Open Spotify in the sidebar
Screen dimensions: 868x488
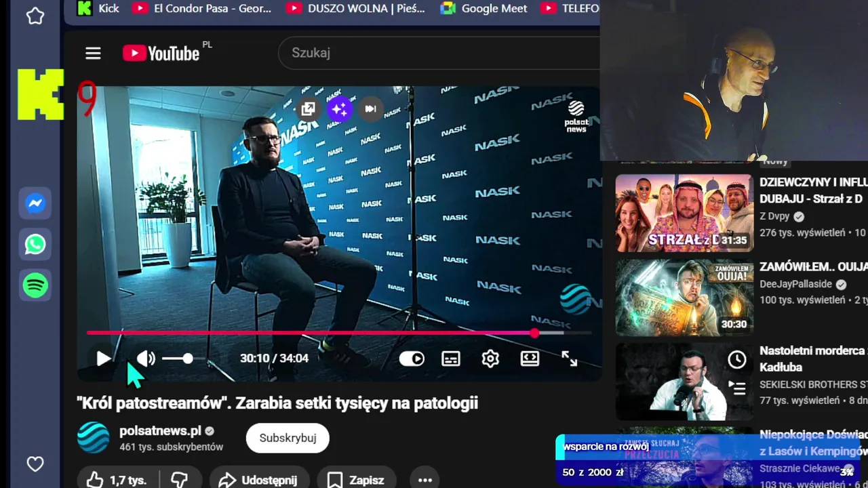point(35,285)
